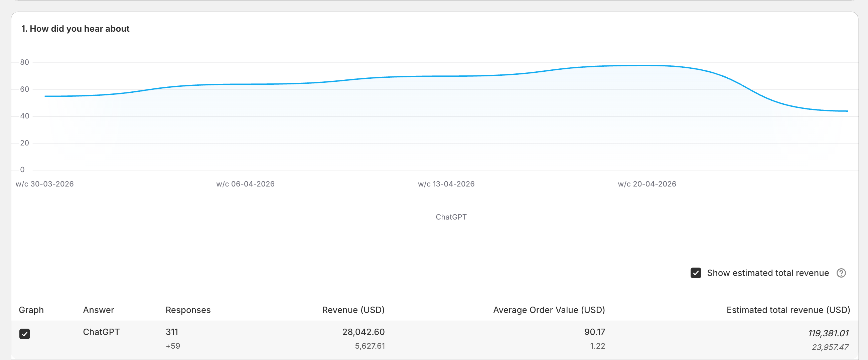The image size is (868, 360).
Task: Click the Revenue (USD) column header
Action: pos(353,310)
